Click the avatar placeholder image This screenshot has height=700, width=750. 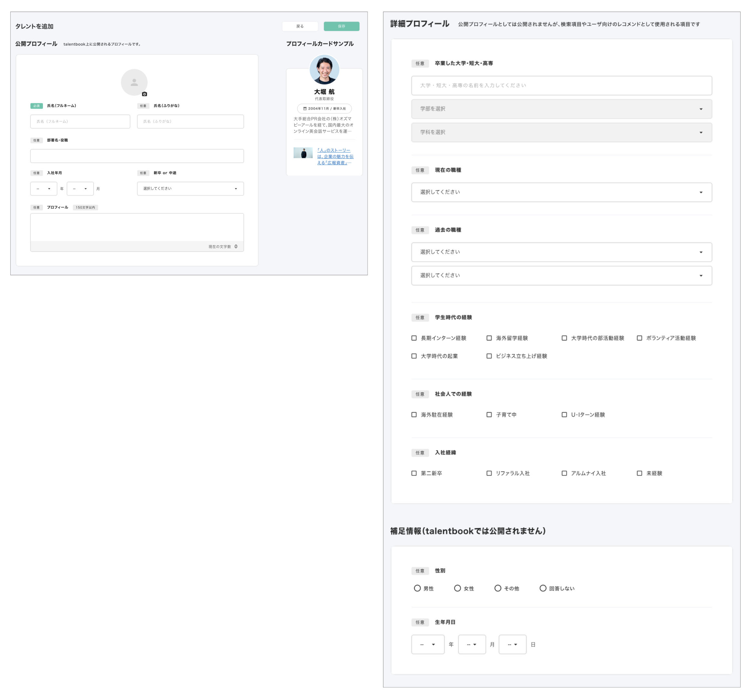(134, 82)
